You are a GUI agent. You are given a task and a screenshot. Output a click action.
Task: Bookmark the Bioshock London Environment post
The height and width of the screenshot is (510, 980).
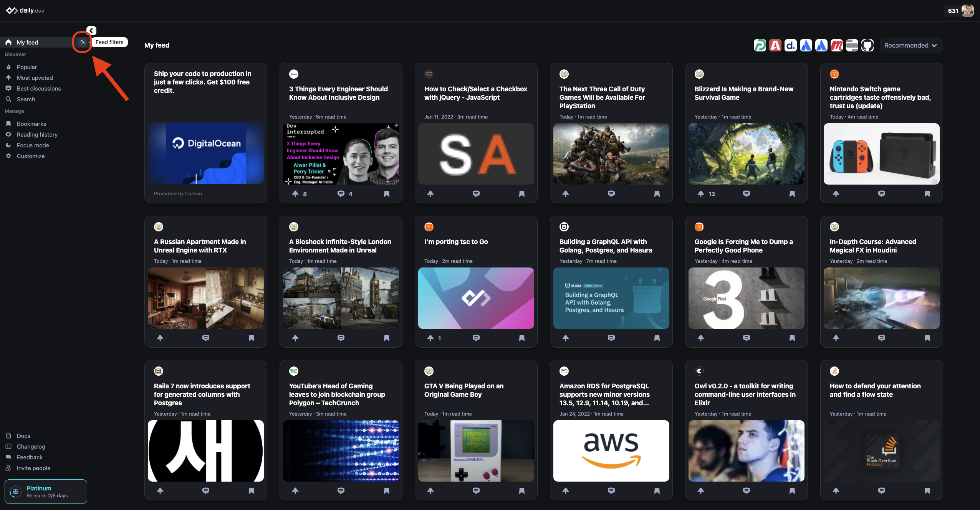pyautogui.click(x=387, y=338)
